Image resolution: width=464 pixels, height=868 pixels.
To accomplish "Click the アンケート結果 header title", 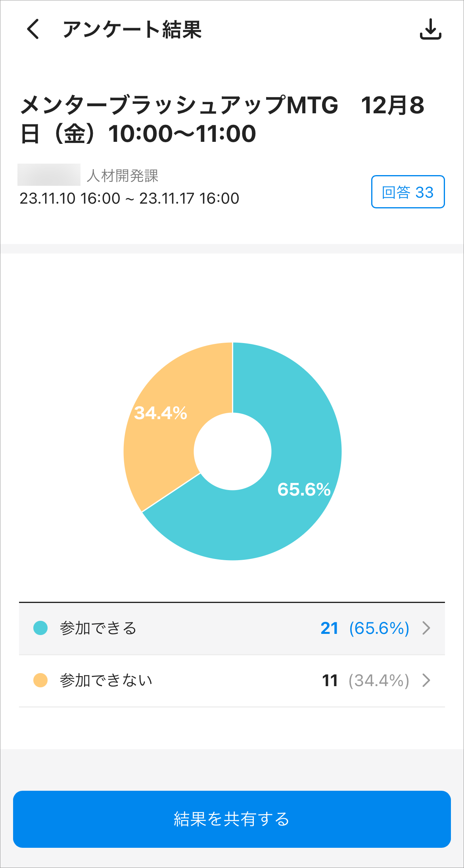I will point(132,30).
